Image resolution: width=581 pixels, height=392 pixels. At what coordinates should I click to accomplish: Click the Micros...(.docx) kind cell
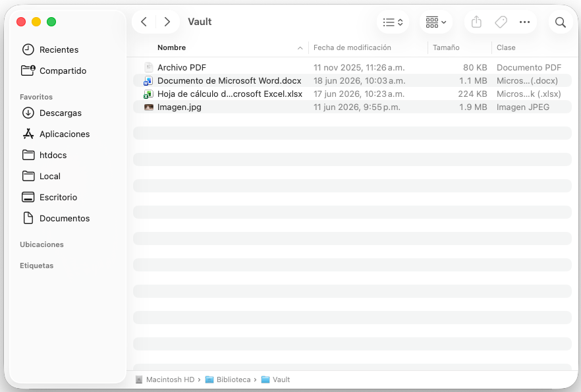tap(527, 81)
